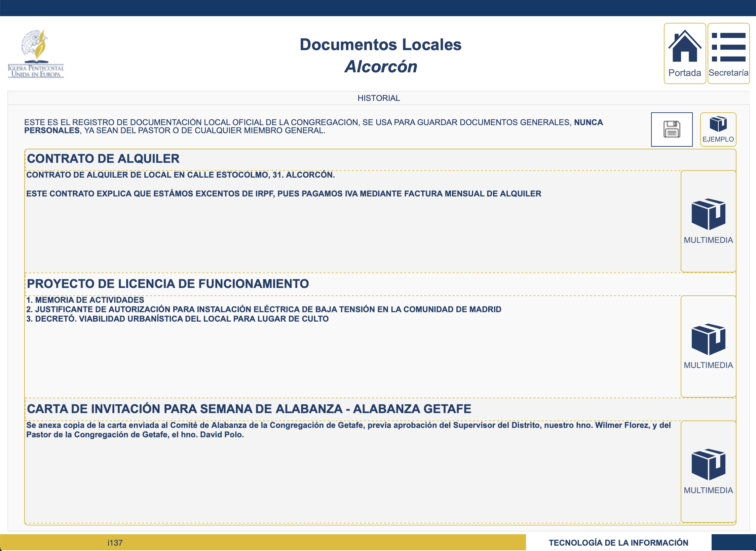Click the Iglesia Pentecostal Unida logo
This screenshot has height=551, width=756.
[x=36, y=54]
